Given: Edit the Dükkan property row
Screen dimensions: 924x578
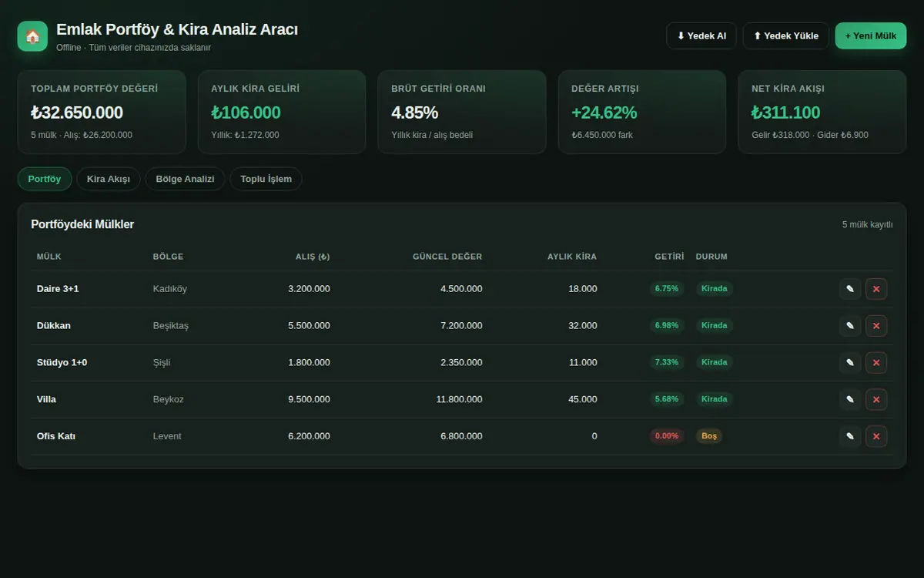Looking at the screenshot, I should [850, 326].
